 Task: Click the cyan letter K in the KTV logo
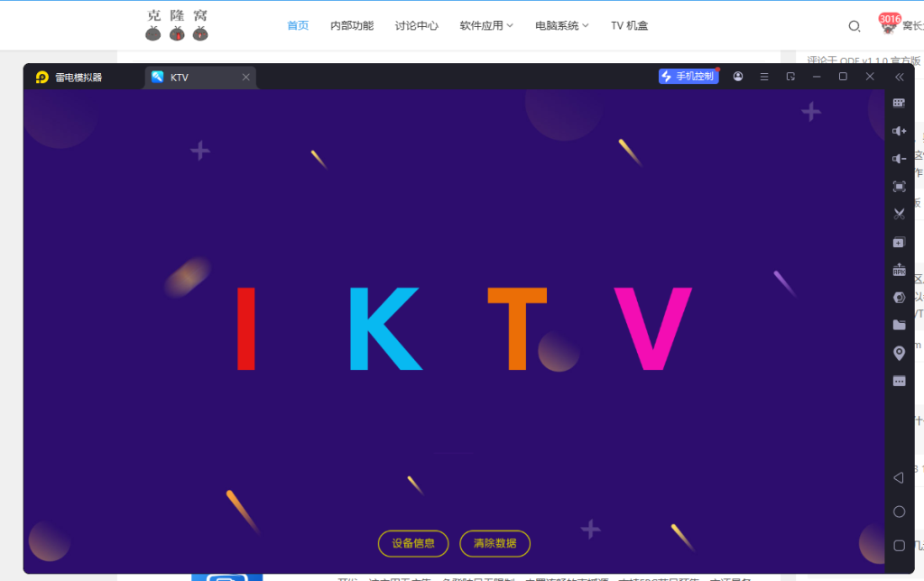coord(385,328)
